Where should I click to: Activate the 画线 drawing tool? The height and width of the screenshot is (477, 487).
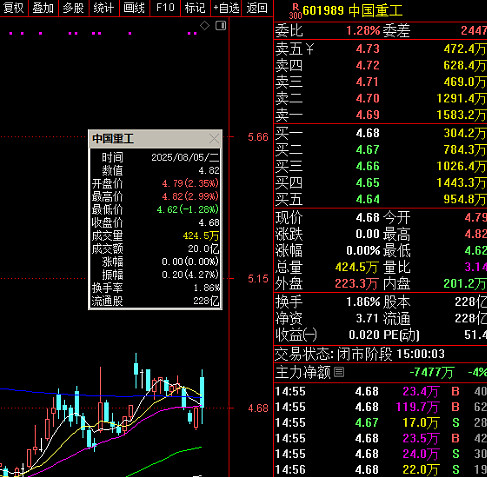[x=134, y=8]
